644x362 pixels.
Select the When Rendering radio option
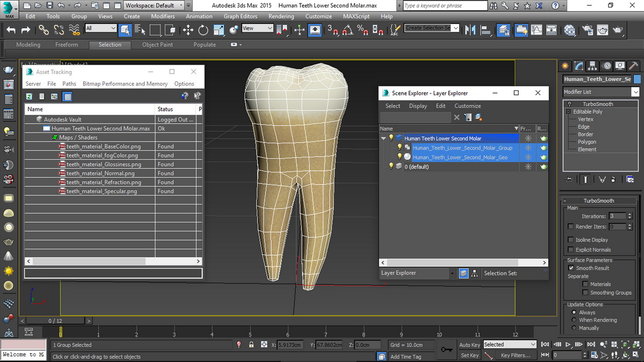pyautogui.click(x=574, y=320)
